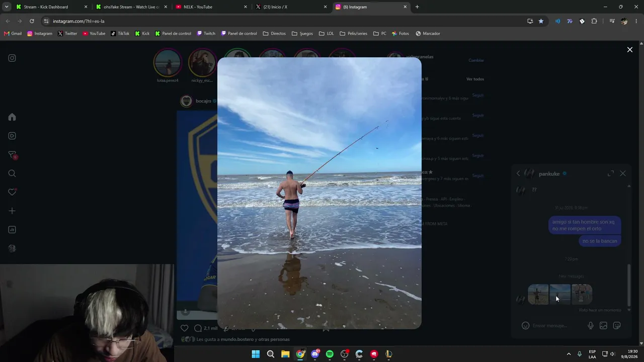Click the Instagram logo at sidebar top
The image size is (644, 362).
pos(12,58)
